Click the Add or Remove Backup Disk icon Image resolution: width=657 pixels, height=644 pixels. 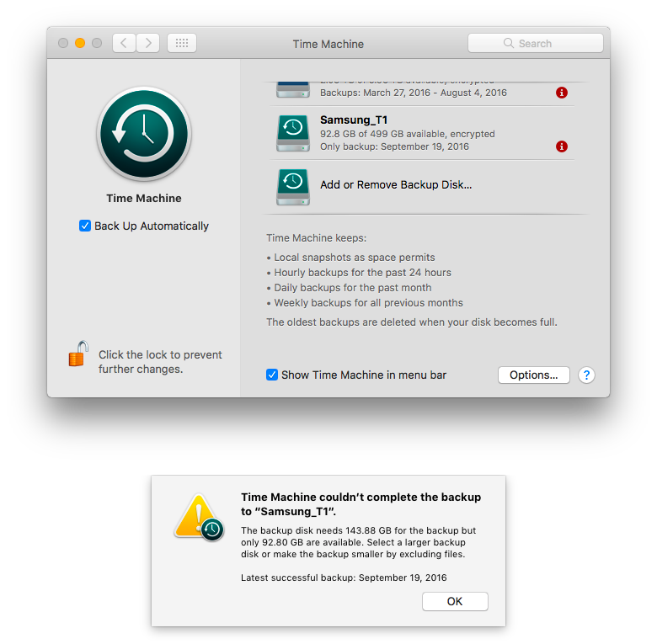click(293, 187)
